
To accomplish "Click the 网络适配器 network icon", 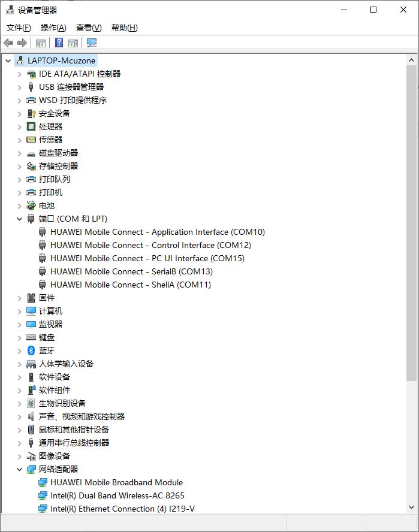I will pos(31,469).
